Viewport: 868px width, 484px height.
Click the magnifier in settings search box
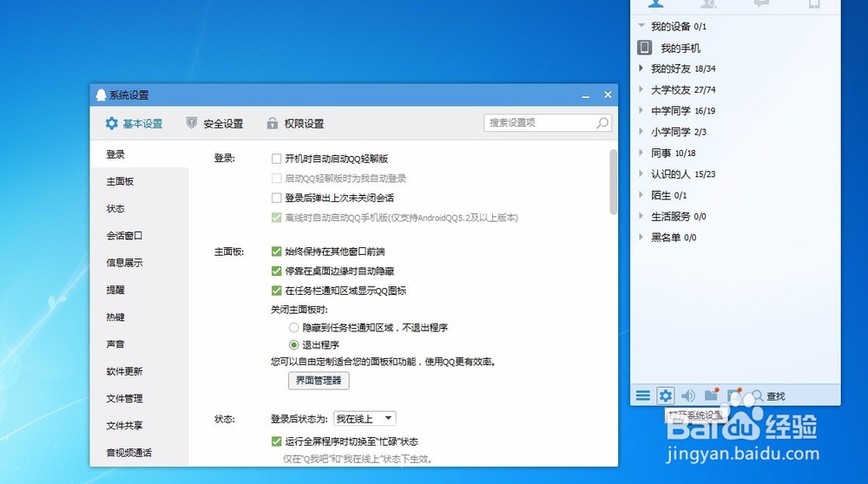(x=602, y=123)
